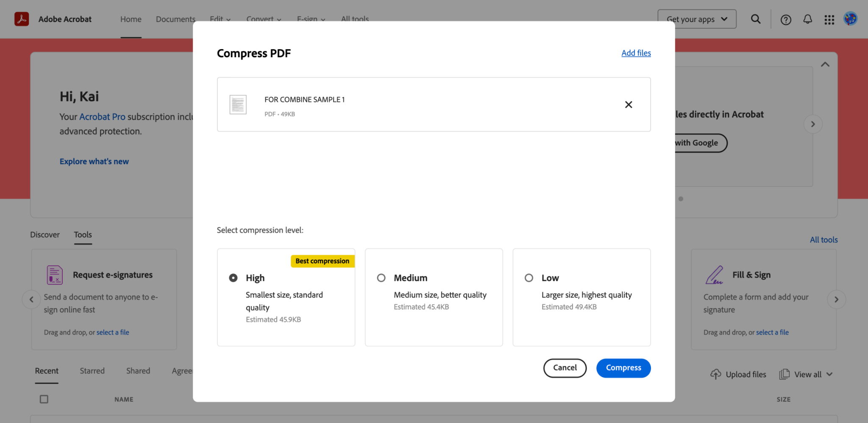Click the Best compression badge
868x423 pixels.
click(322, 261)
